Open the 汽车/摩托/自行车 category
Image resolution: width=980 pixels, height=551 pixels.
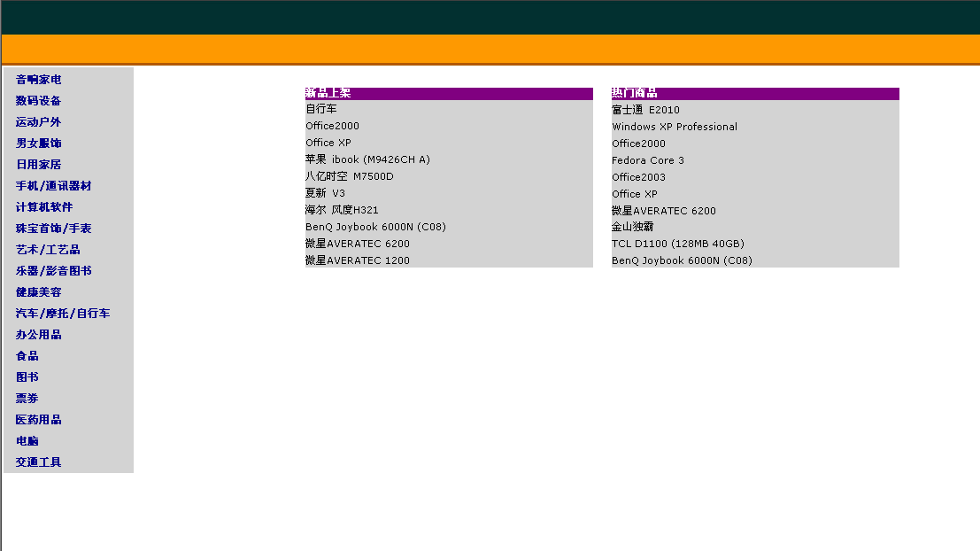pos(63,314)
